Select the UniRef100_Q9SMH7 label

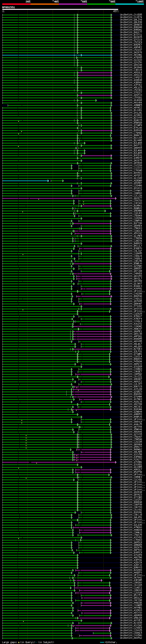point(131,183)
